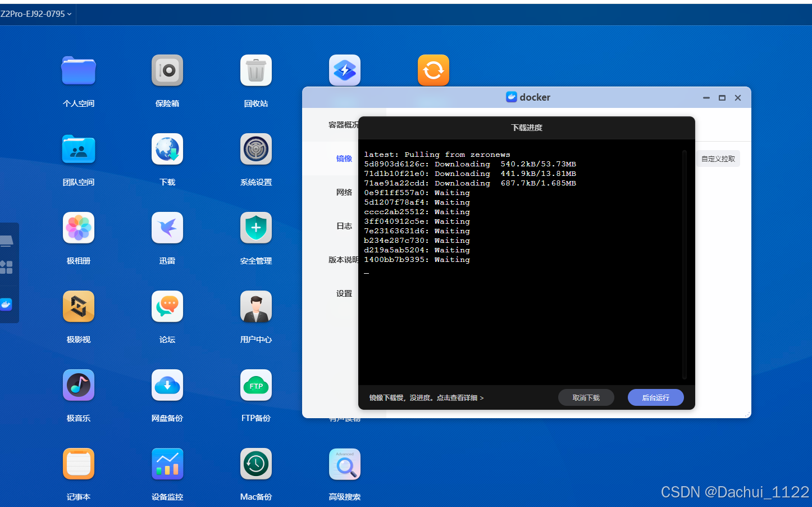
Task: Open the Mac备份 clock icon
Action: [x=256, y=464]
